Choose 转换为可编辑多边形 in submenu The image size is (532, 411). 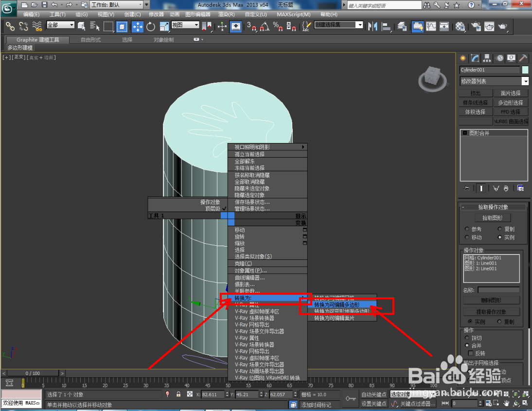tap(342, 305)
